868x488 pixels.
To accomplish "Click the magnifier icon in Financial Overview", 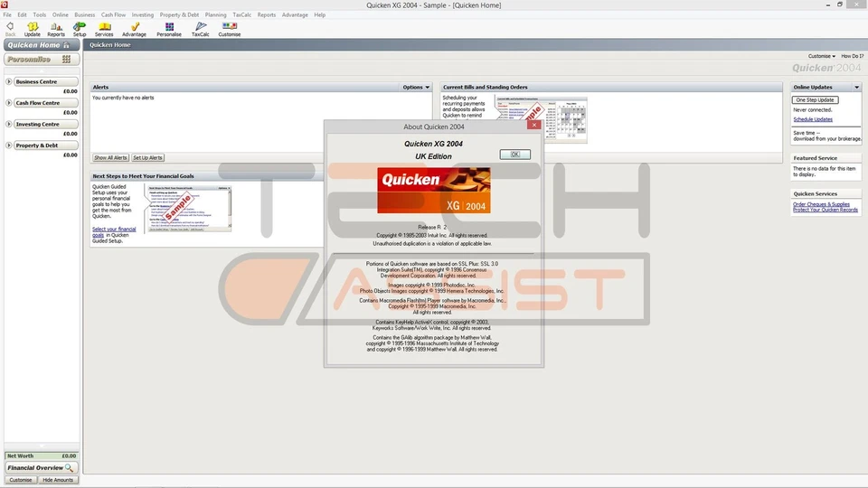I will click(70, 468).
